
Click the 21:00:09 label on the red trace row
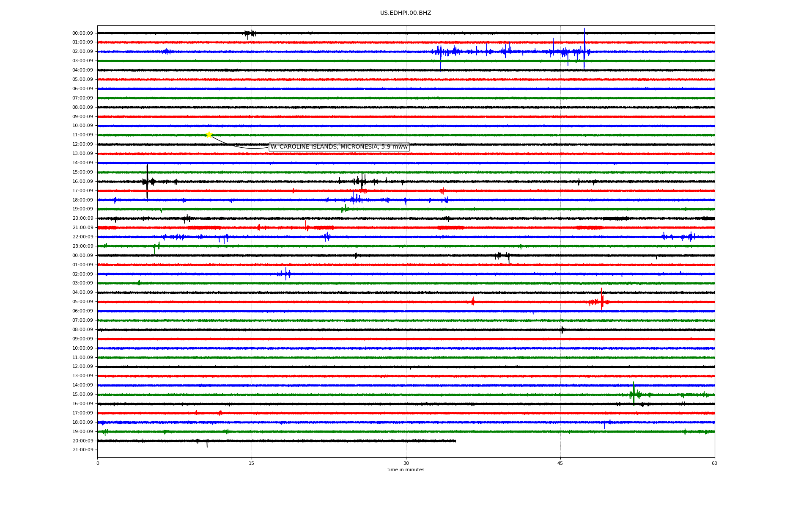[x=82, y=228]
